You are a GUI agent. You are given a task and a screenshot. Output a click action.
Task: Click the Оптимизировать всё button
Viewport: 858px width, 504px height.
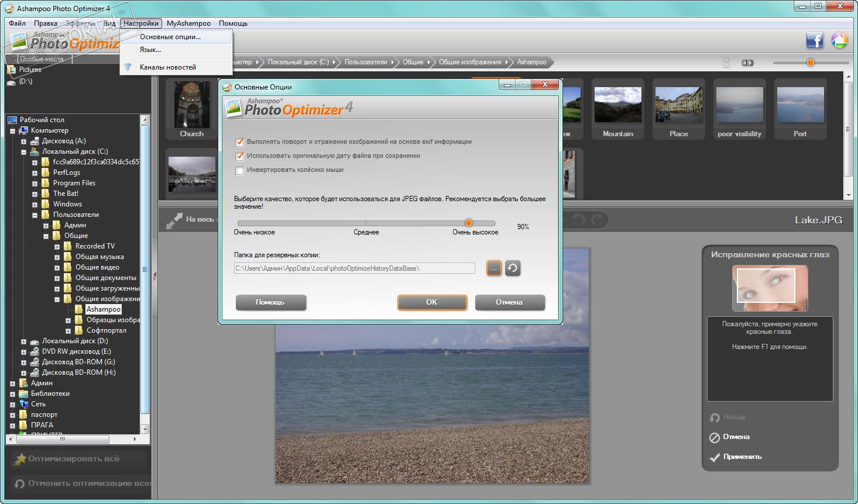tap(79, 459)
